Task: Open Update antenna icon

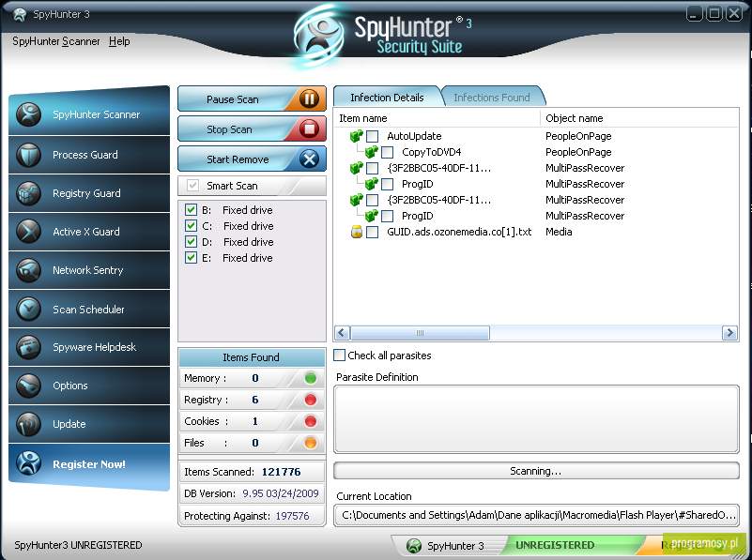Action: (28, 424)
